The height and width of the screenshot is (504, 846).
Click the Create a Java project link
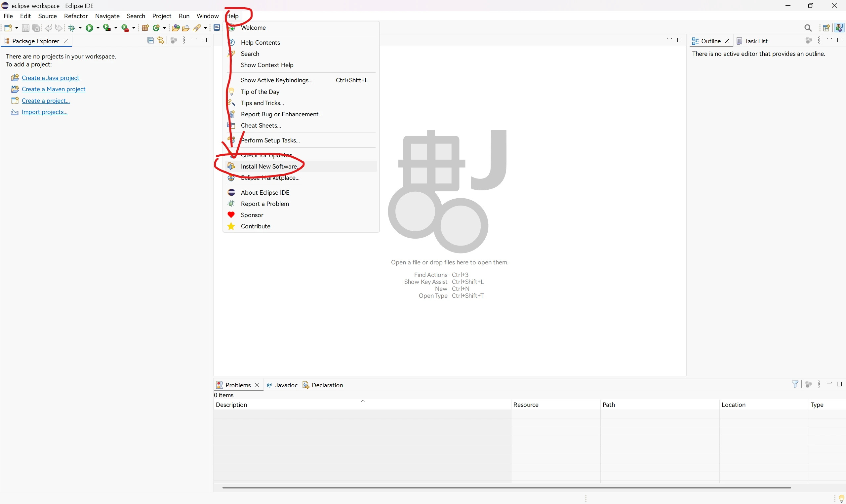50,78
